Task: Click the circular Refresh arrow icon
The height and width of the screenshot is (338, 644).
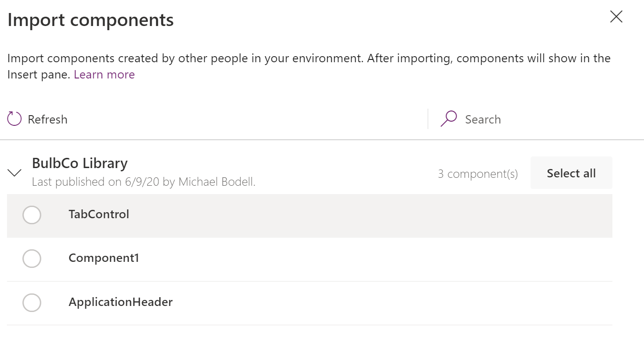Action: (14, 119)
